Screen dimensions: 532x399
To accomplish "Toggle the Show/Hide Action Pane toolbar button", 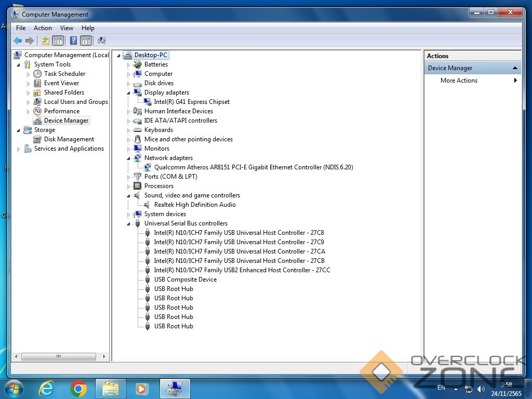I will tap(86, 41).
